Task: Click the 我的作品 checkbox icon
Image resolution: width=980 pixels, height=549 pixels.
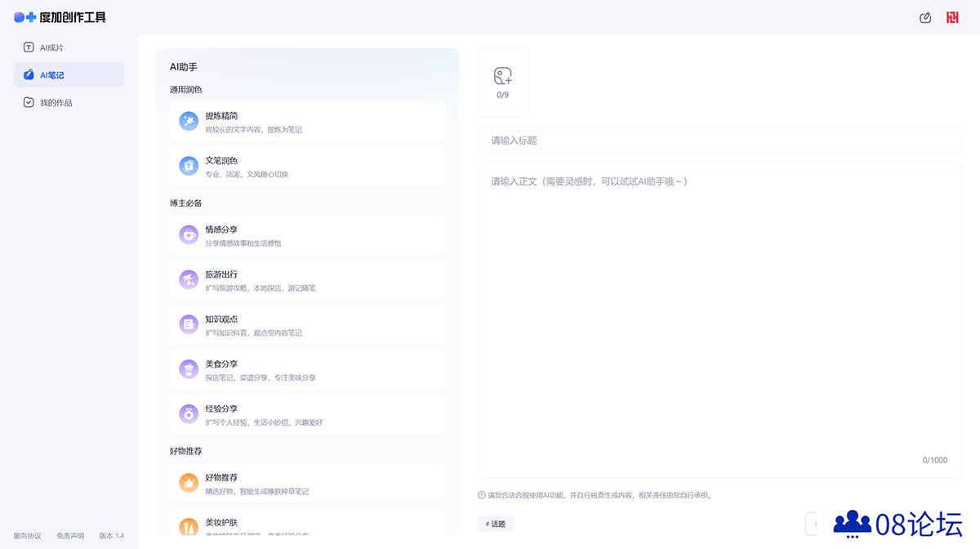Action: tap(29, 103)
